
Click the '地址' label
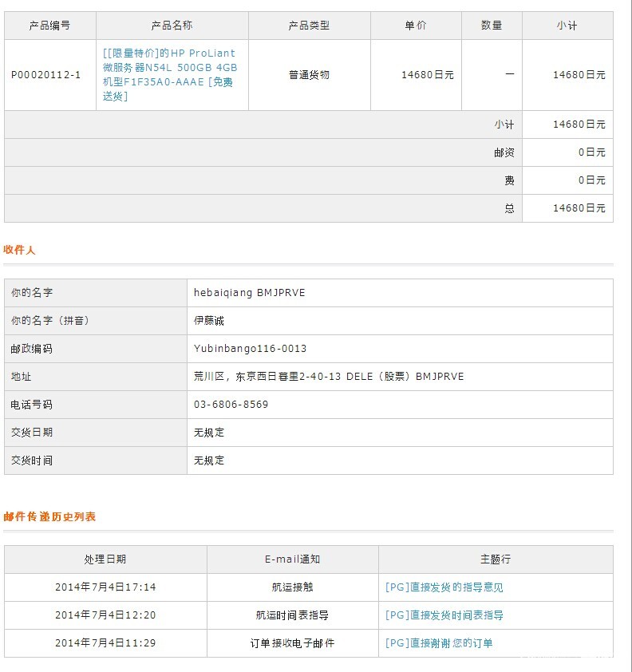[21, 376]
